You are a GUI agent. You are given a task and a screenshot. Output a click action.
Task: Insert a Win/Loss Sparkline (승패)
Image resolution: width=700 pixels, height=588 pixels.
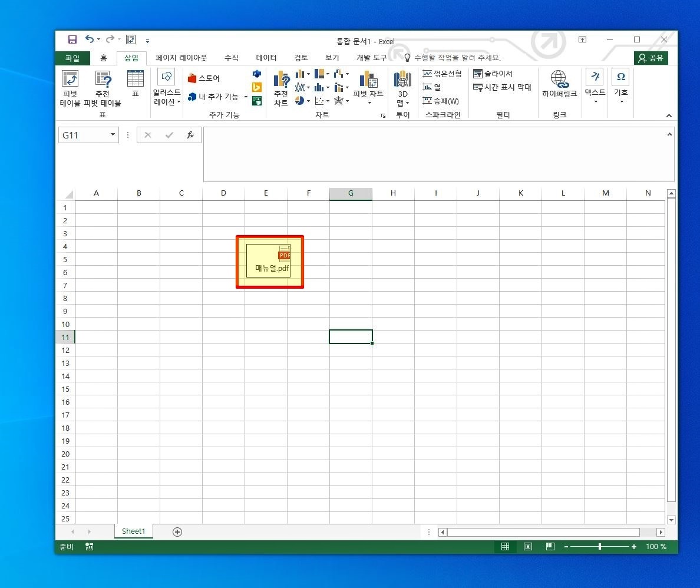pyautogui.click(x=441, y=101)
